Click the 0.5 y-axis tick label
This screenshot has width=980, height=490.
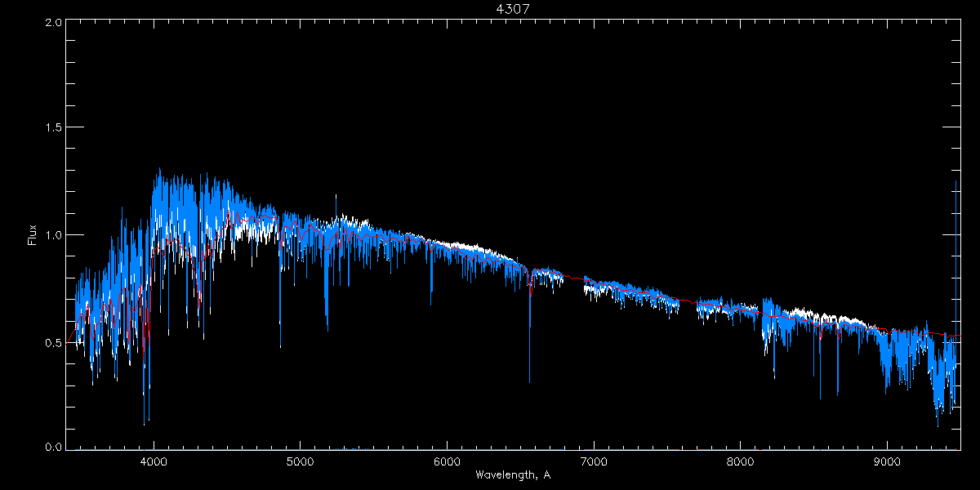coord(54,342)
